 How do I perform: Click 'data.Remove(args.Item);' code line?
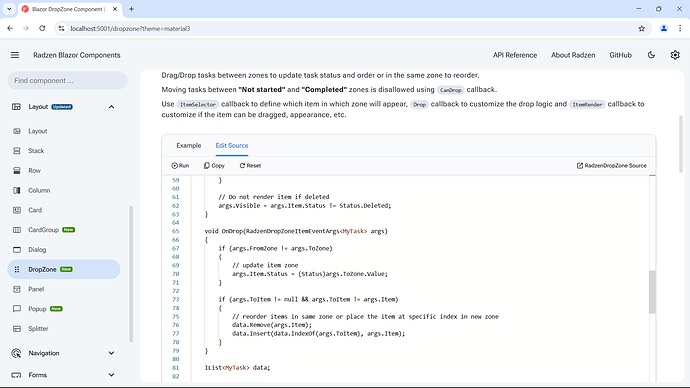(x=272, y=325)
